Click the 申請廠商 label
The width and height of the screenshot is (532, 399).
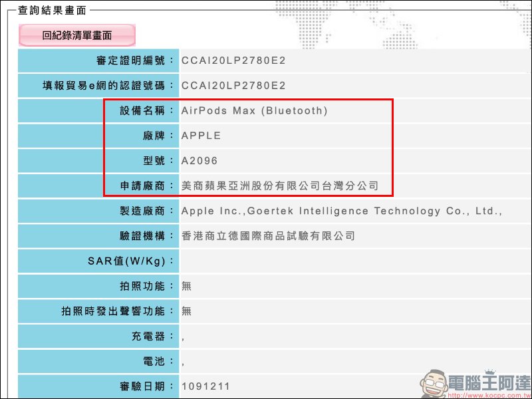click(x=146, y=186)
